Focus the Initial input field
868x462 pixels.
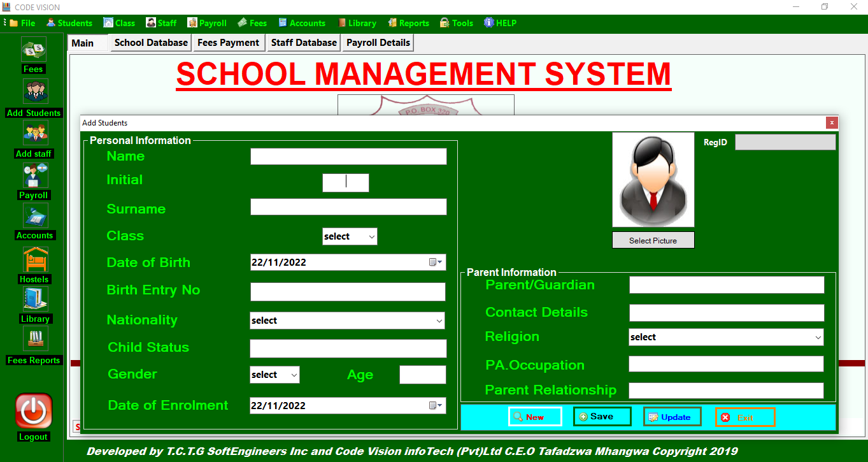(346, 182)
